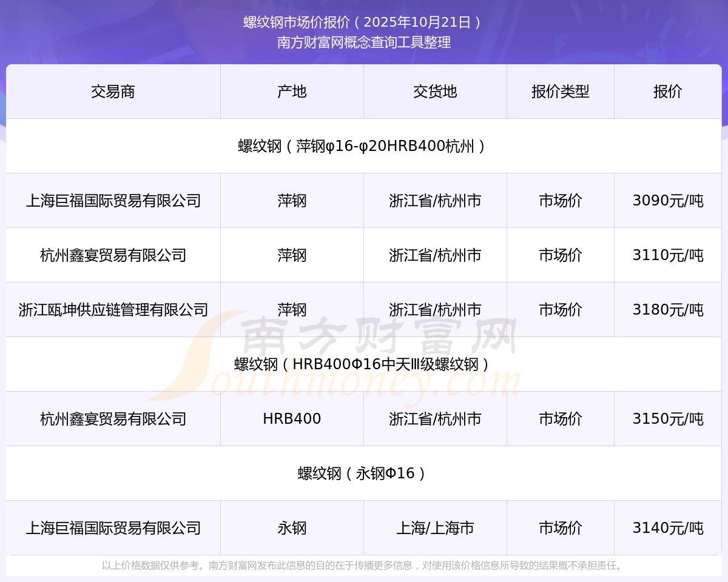This screenshot has width=728, height=582.
Task: Click 萍钢 in the 3110元/吨 row
Action: coord(292,255)
